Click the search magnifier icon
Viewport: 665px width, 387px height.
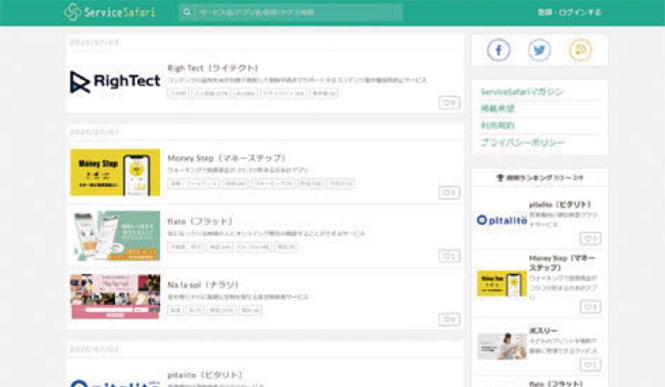pos(187,12)
